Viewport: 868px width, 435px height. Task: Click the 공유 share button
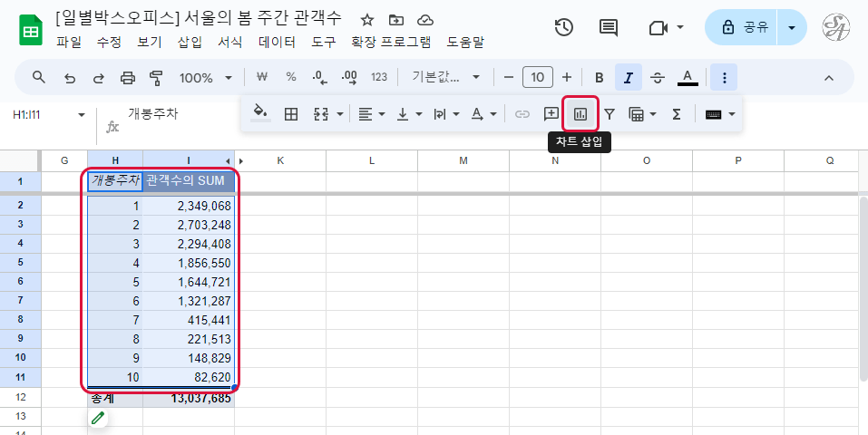click(746, 27)
